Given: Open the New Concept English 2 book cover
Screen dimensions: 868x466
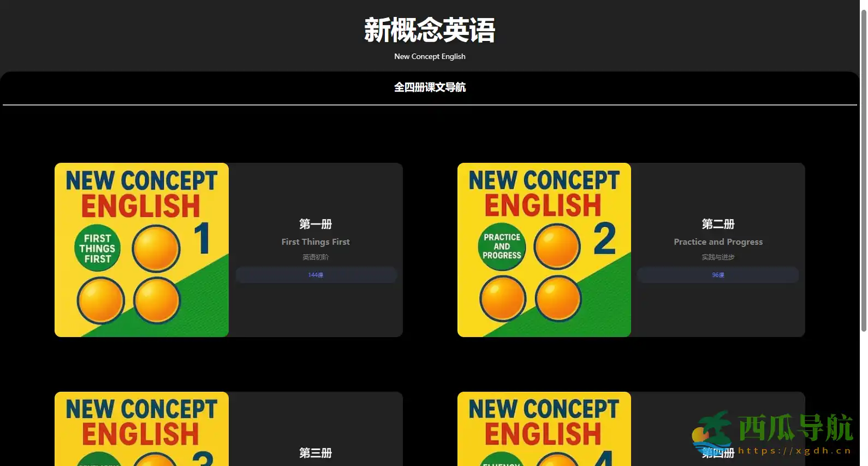Looking at the screenshot, I should pyautogui.click(x=544, y=250).
